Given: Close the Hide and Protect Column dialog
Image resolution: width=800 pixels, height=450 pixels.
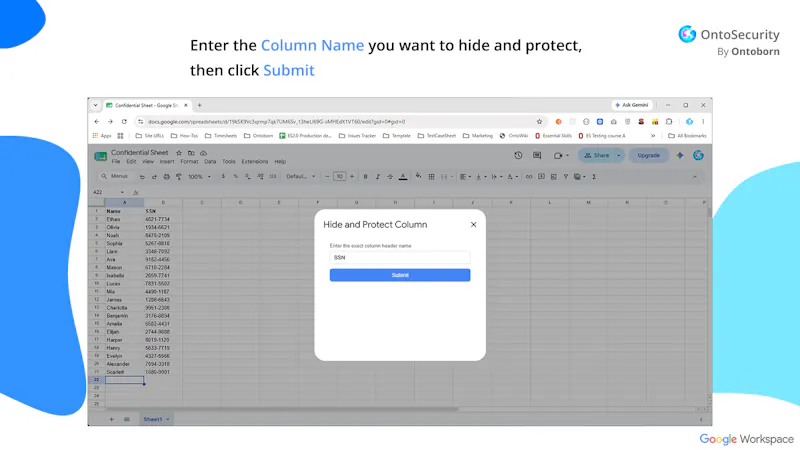Looking at the screenshot, I should click(x=473, y=224).
